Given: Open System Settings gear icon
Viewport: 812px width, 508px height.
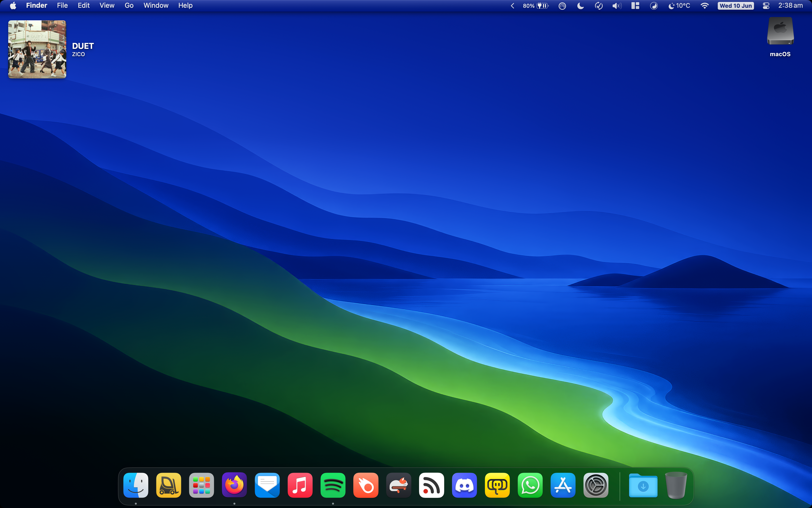Looking at the screenshot, I should click(x=596, y=485).
